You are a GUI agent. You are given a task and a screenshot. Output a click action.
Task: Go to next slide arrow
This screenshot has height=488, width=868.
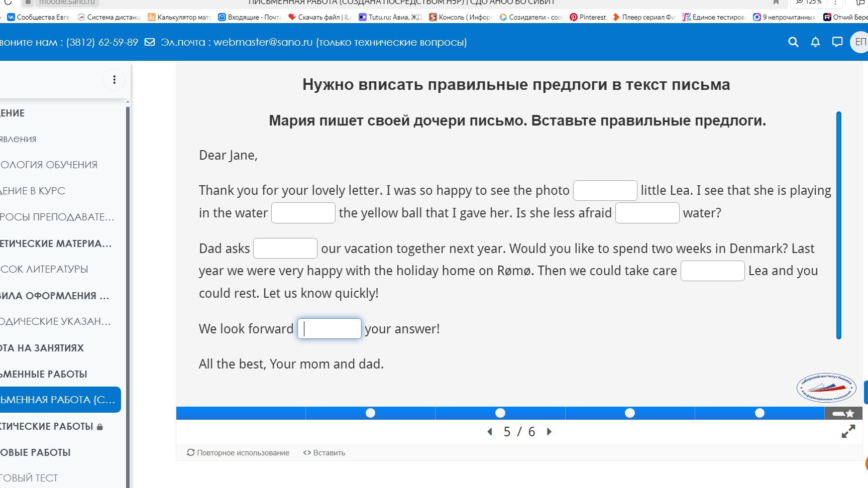pyautogui.click(x=549, y=432)
